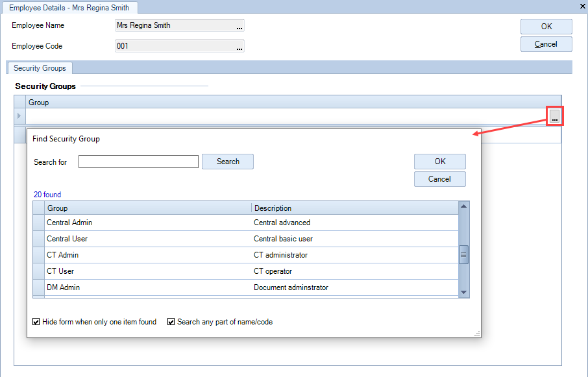Image resolution: width=588 pixels, height=377 pixels.
Task: Cancel the Find Security Group dialog
Action: coord(440,179)
